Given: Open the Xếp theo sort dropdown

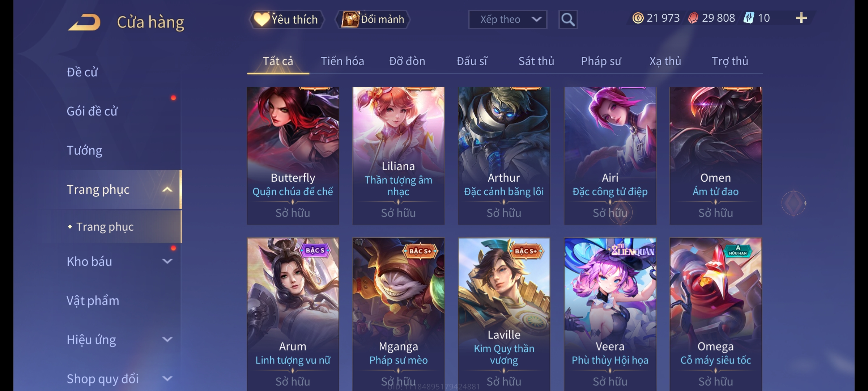Looking at the screenshot, I should tap(507, 20).
